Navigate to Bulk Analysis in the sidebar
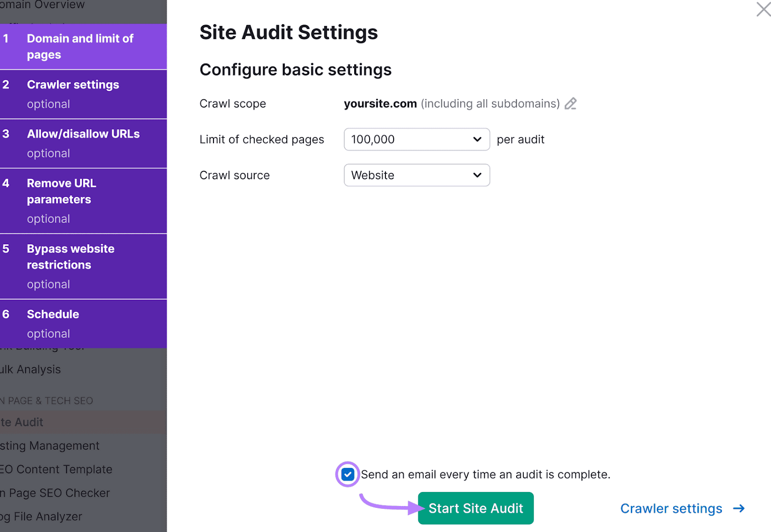The image size is (771, 532). [30, 369]
